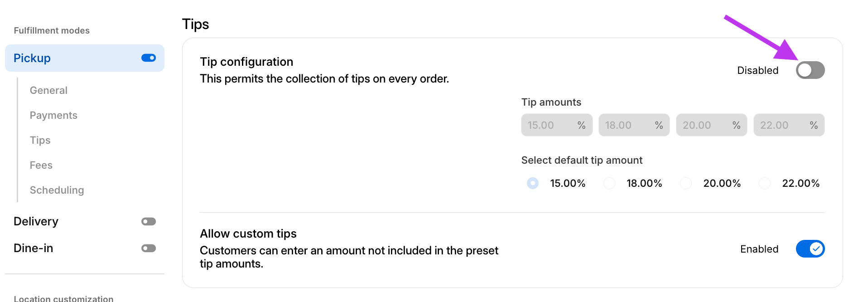Turn off the Pickup fulfillment toggle

coord(149,58)
